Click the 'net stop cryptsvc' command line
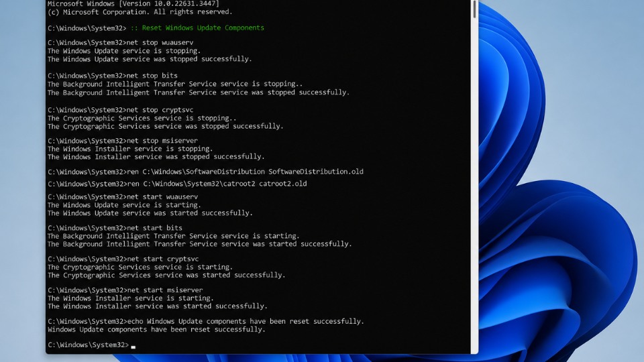Screen dimensions: 644x362 [x=120, y=110]
